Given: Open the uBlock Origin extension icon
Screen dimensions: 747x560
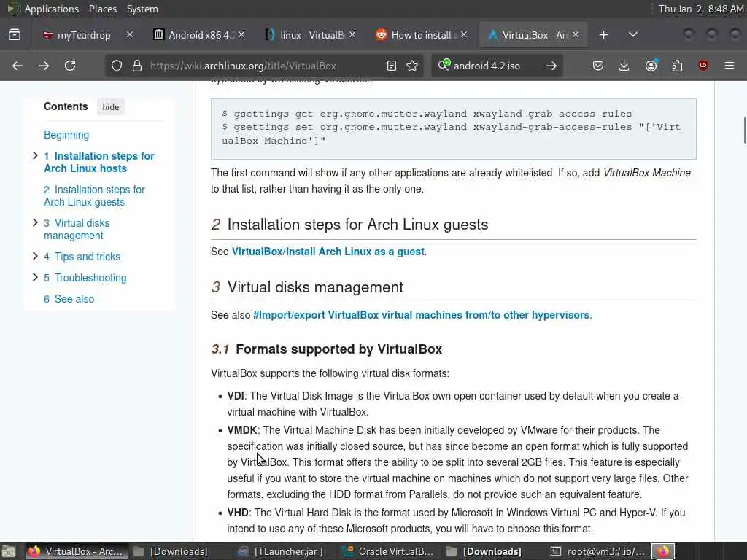Looking at the screenshot, I should (703, 66).
